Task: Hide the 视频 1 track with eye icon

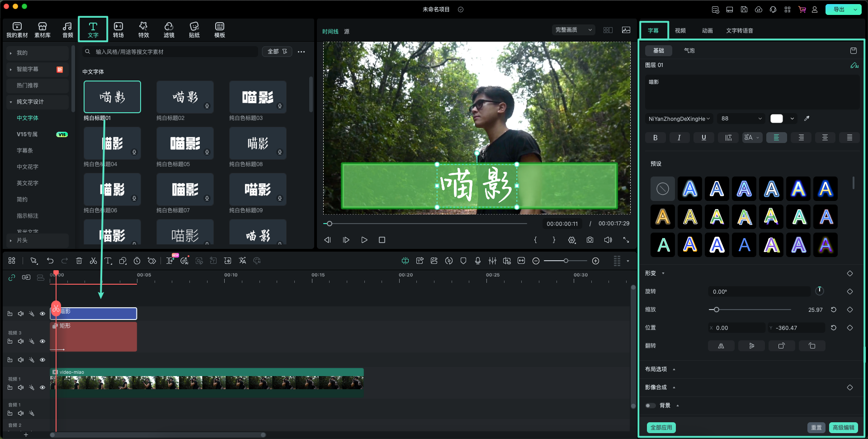Action: point(42,387)
